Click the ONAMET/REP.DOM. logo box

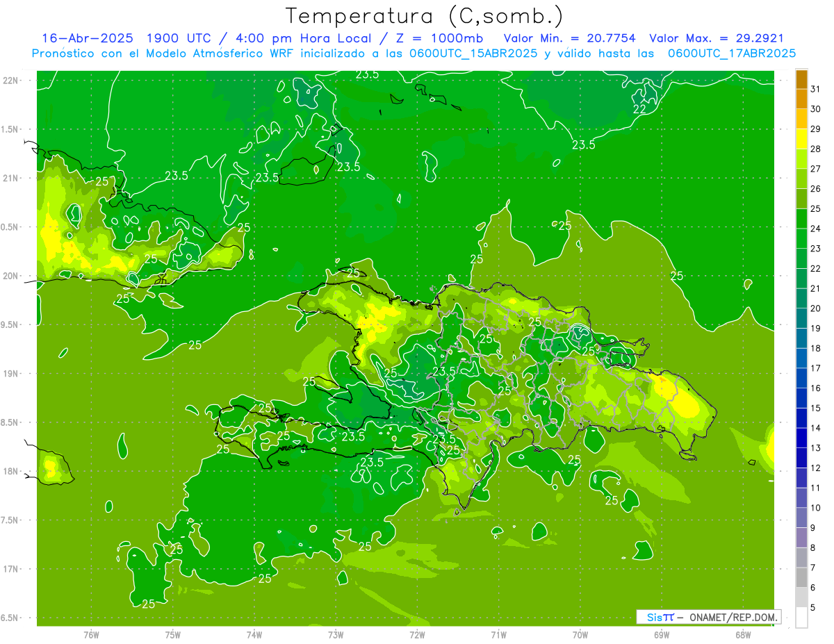pyautogui.click(x=708, y=617)
